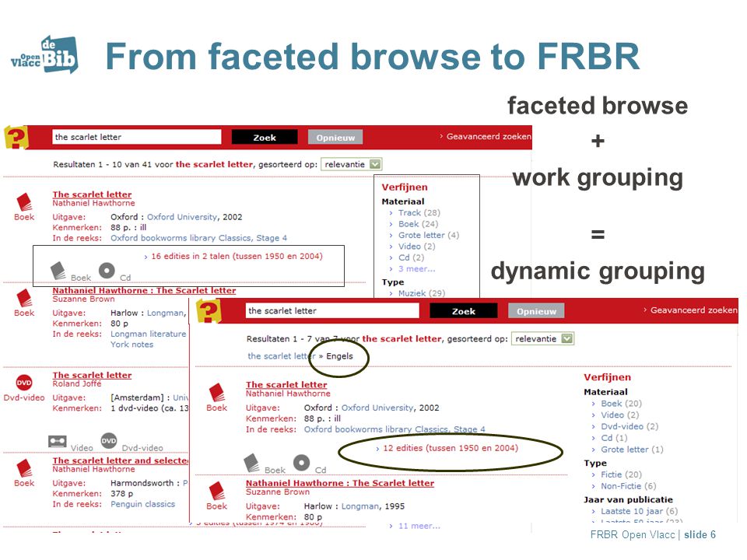Click the Open Vlacc de Bib logo
The height and width of the screenshot is (560, 747).
45,54
